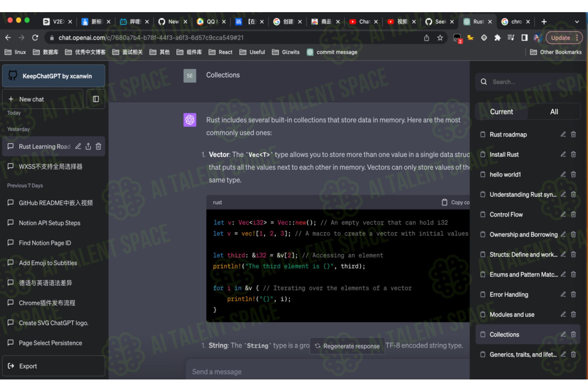The image size is (588, 392).
Task: Open the side panel browser icon
Action: pos(524,38)
